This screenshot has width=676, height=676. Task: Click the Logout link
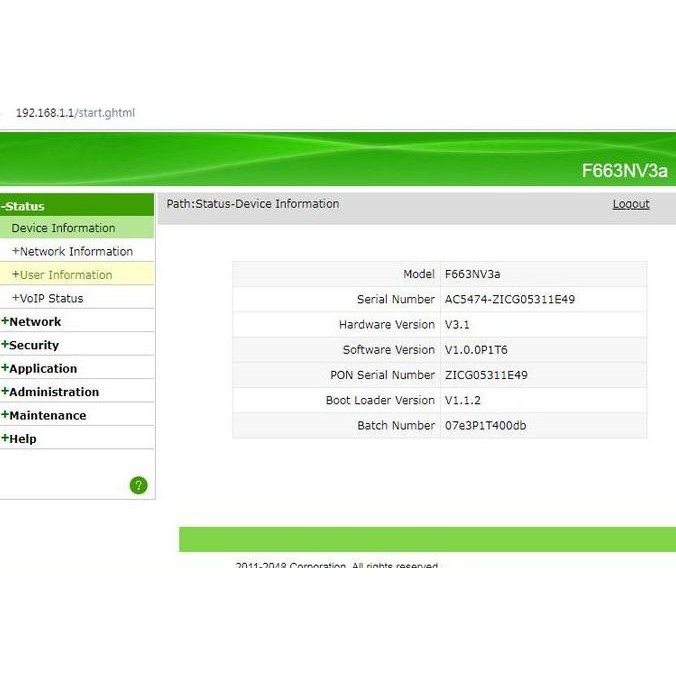[x=631, y=204]
